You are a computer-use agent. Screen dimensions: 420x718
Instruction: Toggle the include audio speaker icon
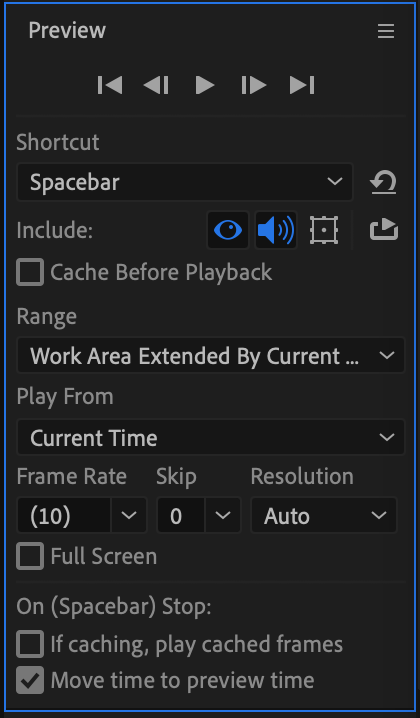[276, 230]
